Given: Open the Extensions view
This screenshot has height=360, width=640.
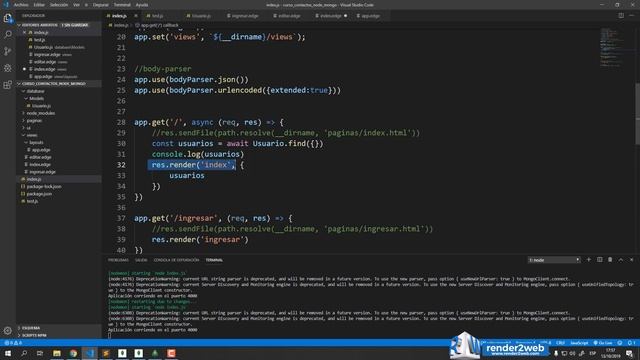Looking at the screenshot, I should point(8,85).
